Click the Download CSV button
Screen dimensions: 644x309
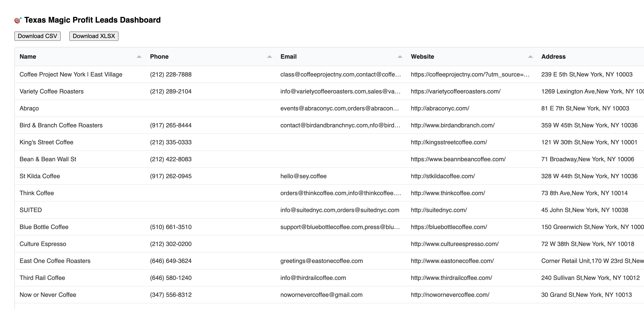(37, 36)
